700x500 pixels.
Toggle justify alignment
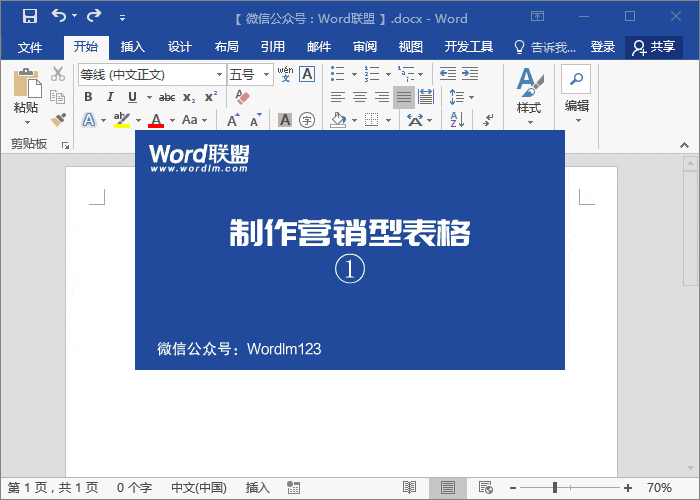pos(404,97)
